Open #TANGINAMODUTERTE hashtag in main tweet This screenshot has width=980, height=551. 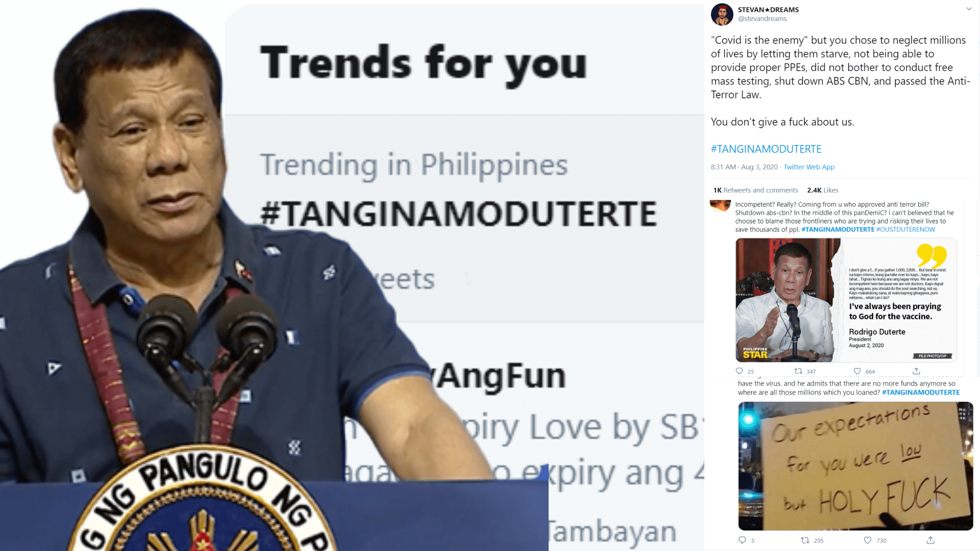[766, 149]
